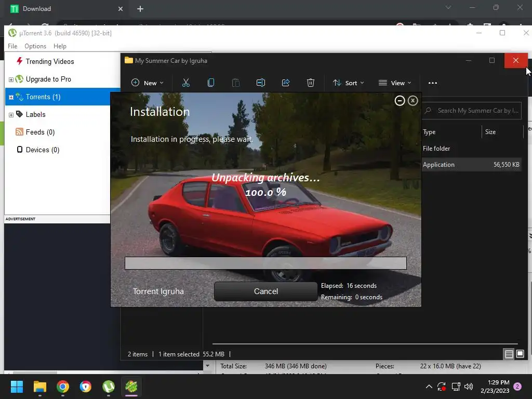
Task: Open the See more three-dots menu
Action: [x=433, y=83]
